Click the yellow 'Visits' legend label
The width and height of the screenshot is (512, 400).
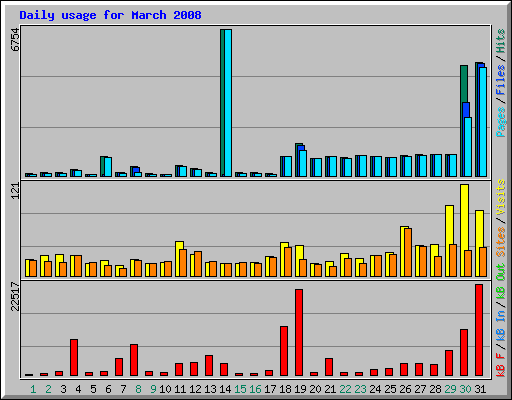point(500,197)
